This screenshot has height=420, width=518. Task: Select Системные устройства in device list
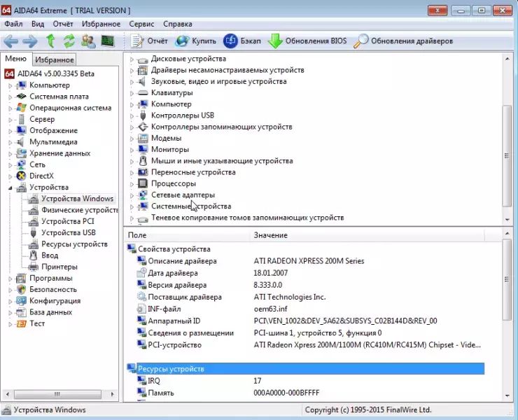tap(191, 206)
